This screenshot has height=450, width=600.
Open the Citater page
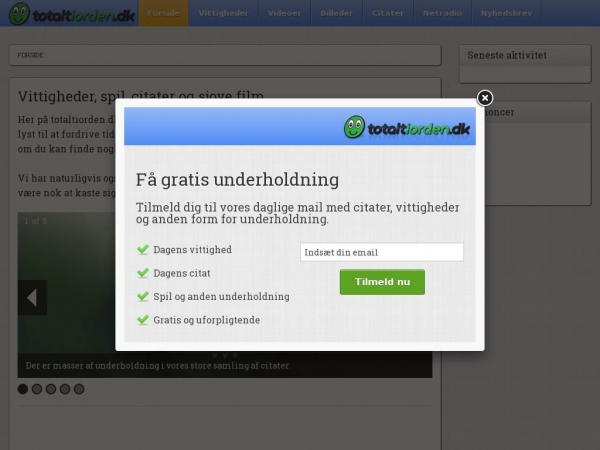388,13
